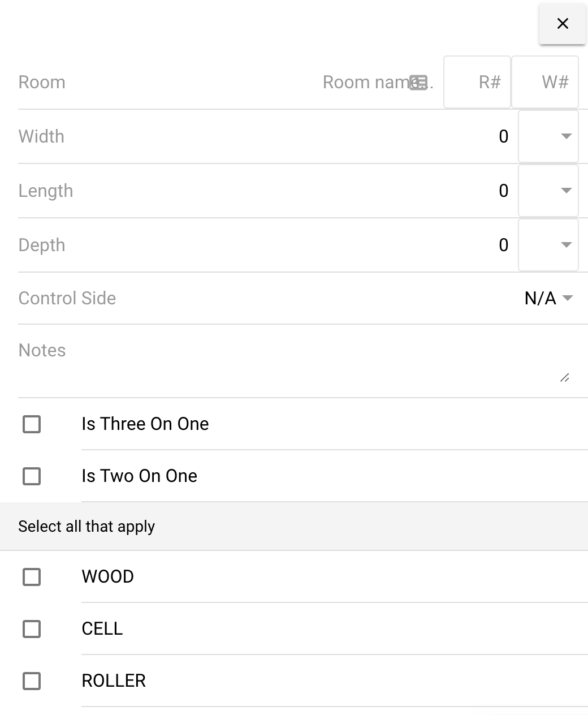Image resolution: width=588 pixels, height=715 pixels.
Task: Click the Depth value showing 0
Action: click(502, 244)
